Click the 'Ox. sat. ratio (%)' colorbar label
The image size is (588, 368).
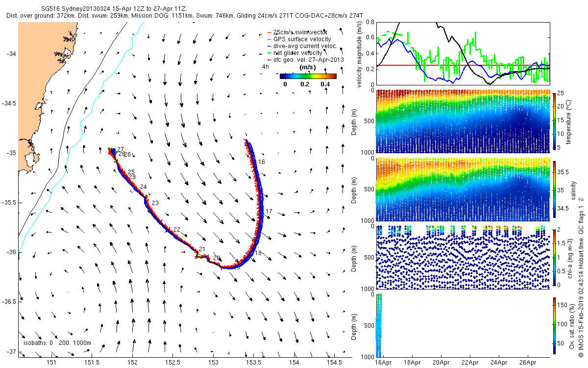572,326
